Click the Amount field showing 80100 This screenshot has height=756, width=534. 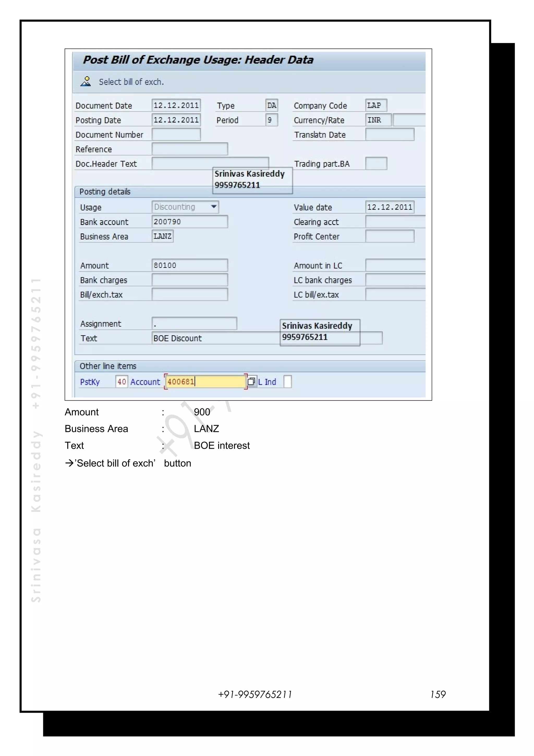coord(190,265)
